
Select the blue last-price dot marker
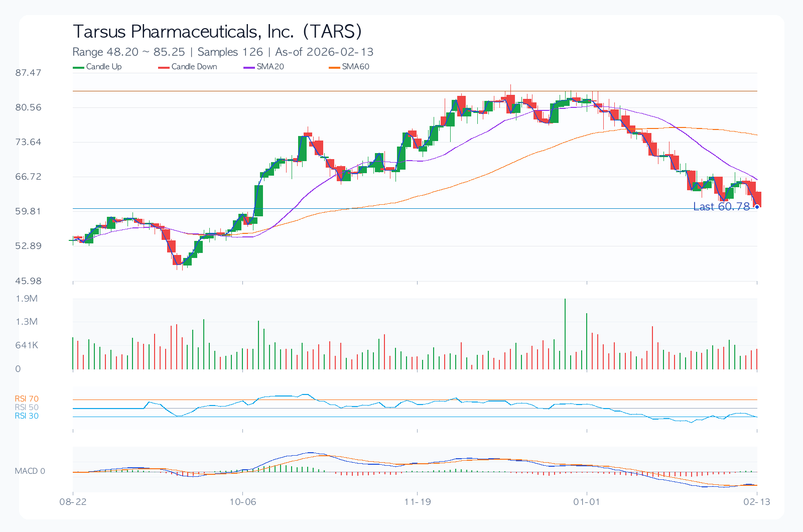click(757, 207)
